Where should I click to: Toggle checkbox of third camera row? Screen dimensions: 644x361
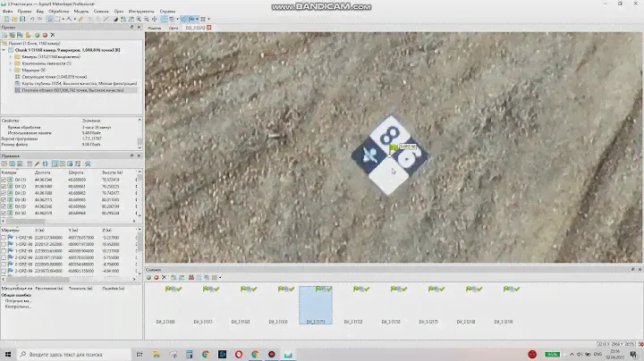tap(4, 193)
